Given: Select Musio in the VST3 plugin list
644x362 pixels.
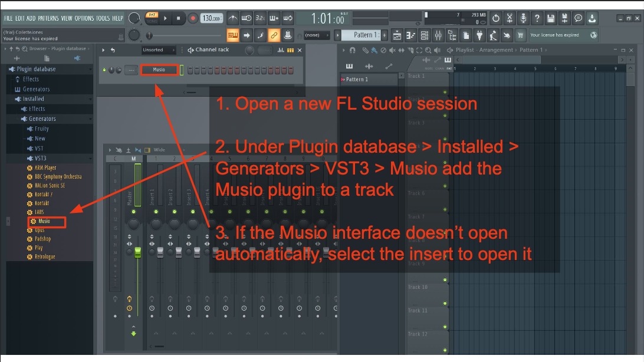Looking at the screenshot, I should pyautogui.click(x=44, y=221).
